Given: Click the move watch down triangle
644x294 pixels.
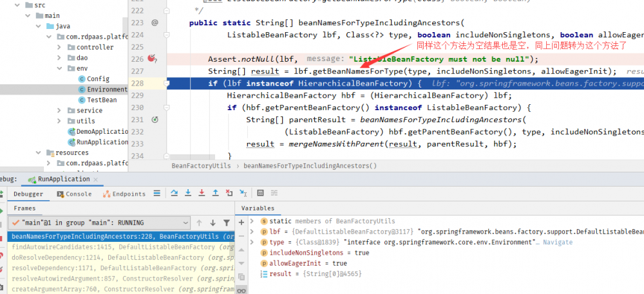Looking at the screenshot, I should click(x=241, y=263).
